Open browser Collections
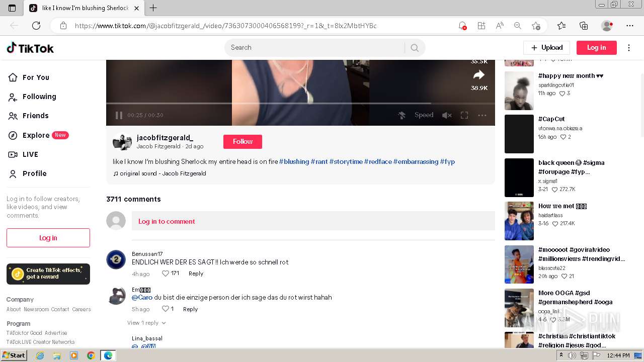The image size is (644, 362). click(x=584, y=26)
